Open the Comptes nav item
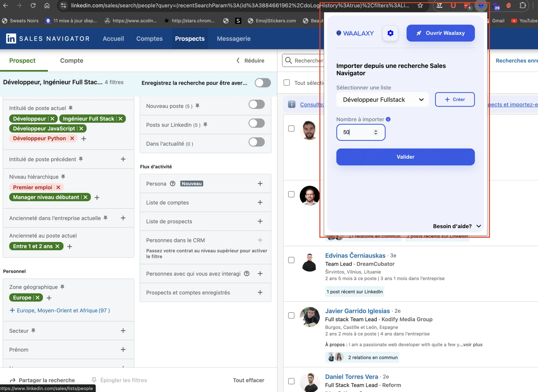This screenshot has height=392, width=538. (x=149, y=39)
